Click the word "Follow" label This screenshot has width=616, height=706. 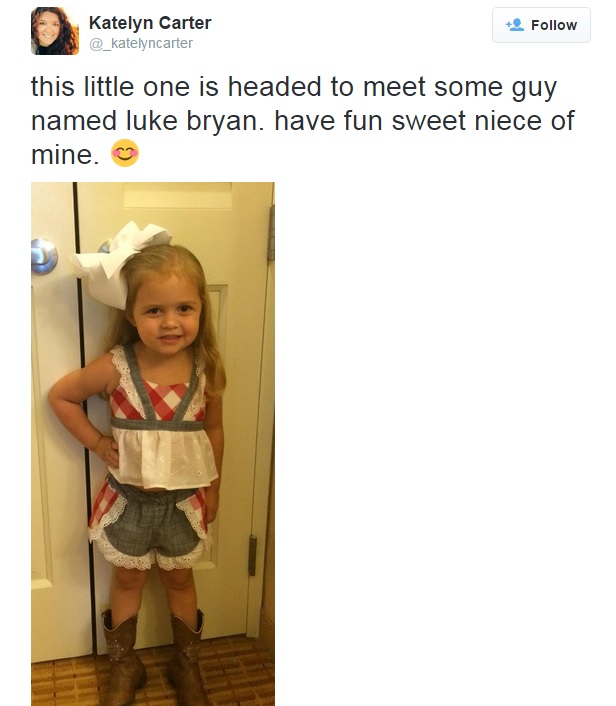coord(554,25)
